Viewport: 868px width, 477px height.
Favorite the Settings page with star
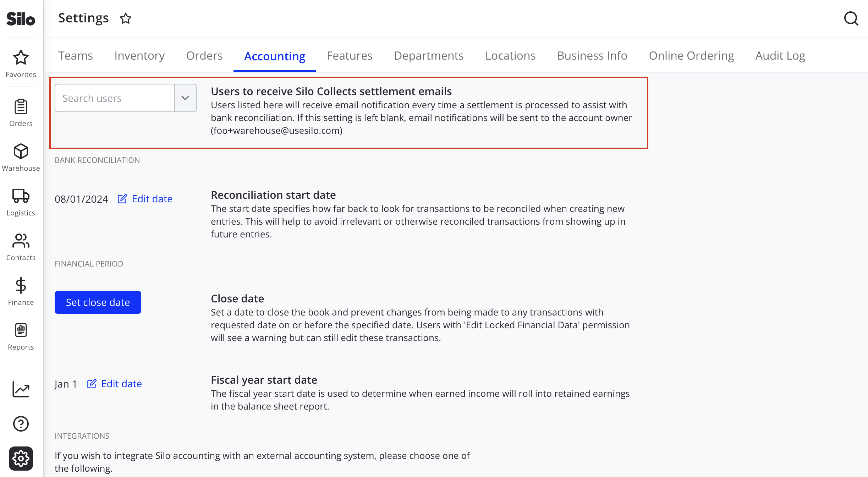pyautogui.click(x=126, y=18)
